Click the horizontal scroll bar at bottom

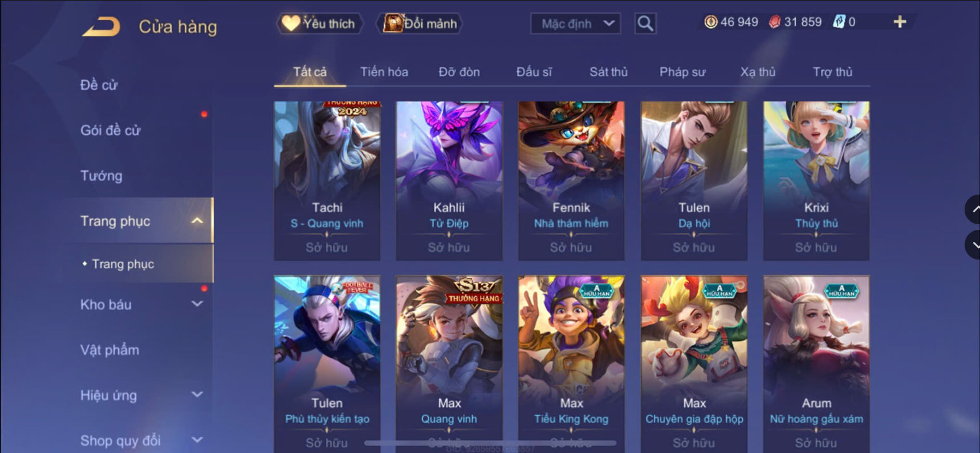pyautogui.click(x=490, y=443)
